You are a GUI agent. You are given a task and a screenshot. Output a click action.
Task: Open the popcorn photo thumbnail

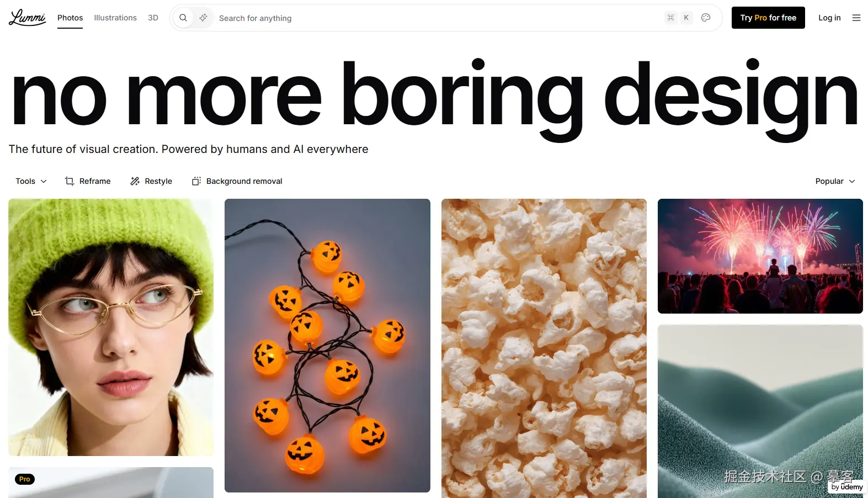pyautogui.click(x=544, y=348)
